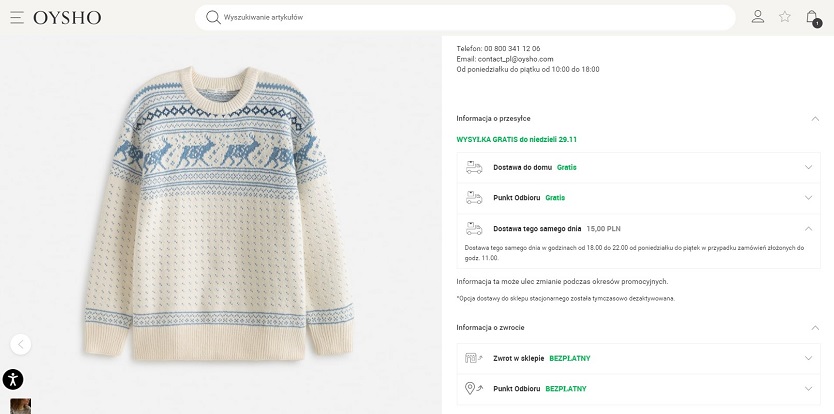Viewport: 834px width, 414px height.
Task: Expand the Dostawa do domu row
Action: [x=808, y=167]
